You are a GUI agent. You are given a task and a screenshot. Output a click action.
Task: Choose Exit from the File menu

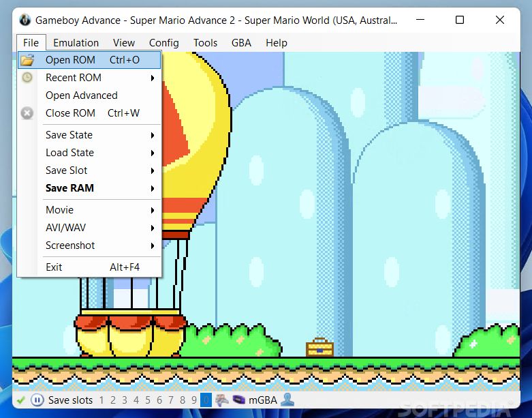54,267
